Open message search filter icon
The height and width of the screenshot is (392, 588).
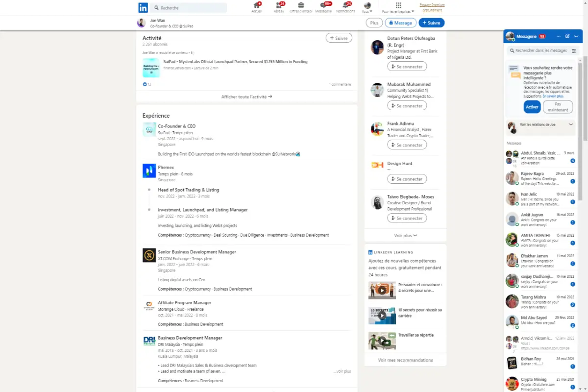point(574,50)
